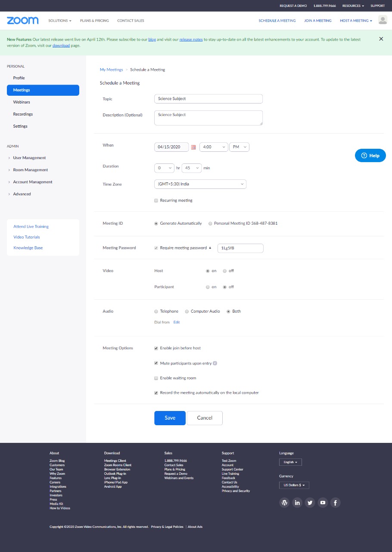Open the duration minutes dropdown
Viewport: 392px width, 552px height.
[x=192, y=168]
